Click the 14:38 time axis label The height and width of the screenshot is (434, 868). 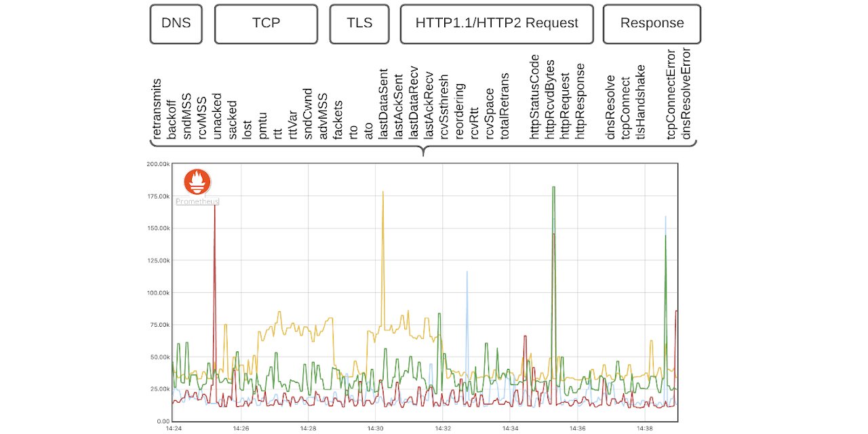tap(645, 429)
